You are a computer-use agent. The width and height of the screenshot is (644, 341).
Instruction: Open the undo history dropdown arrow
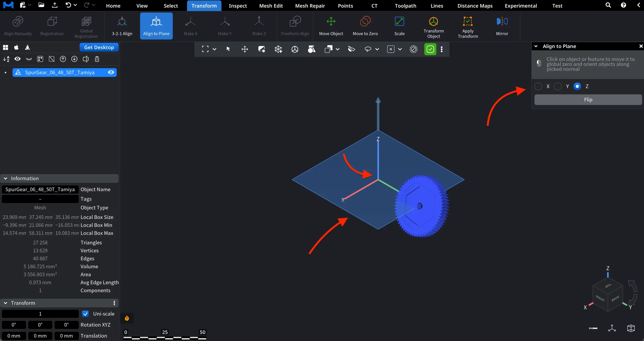point(75,5)
